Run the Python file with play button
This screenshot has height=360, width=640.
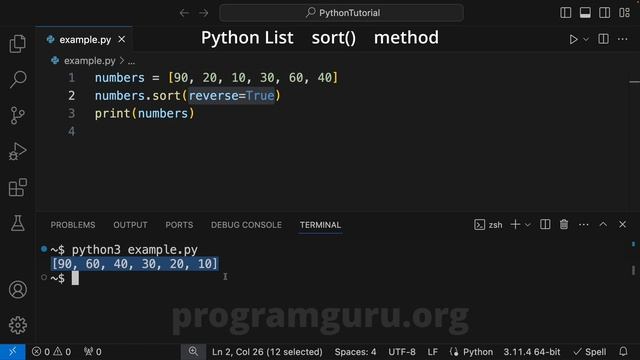(x=573, y=39)
